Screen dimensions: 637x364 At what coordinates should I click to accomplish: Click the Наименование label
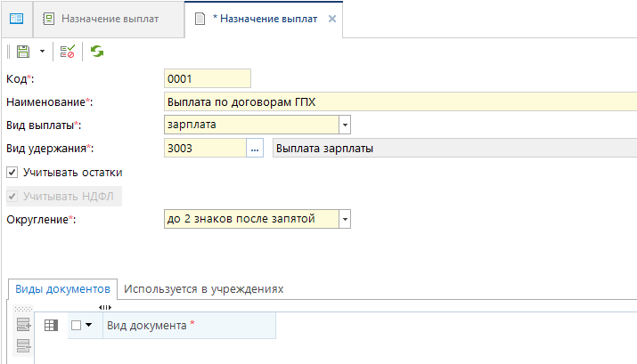(49, 102)
